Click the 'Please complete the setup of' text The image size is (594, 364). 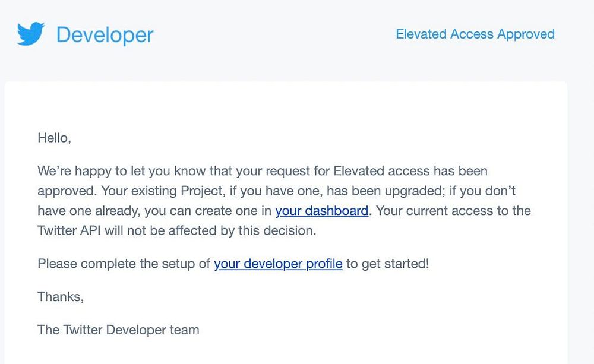(124, 264)
